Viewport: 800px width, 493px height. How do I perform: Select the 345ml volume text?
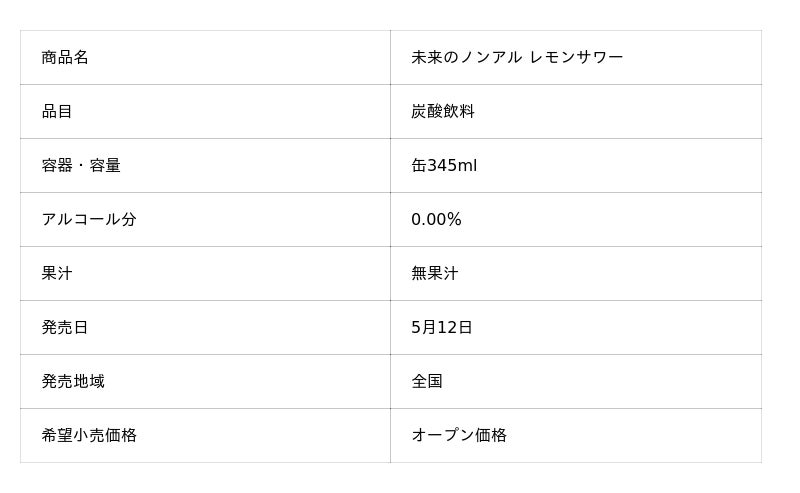[452, 166]
